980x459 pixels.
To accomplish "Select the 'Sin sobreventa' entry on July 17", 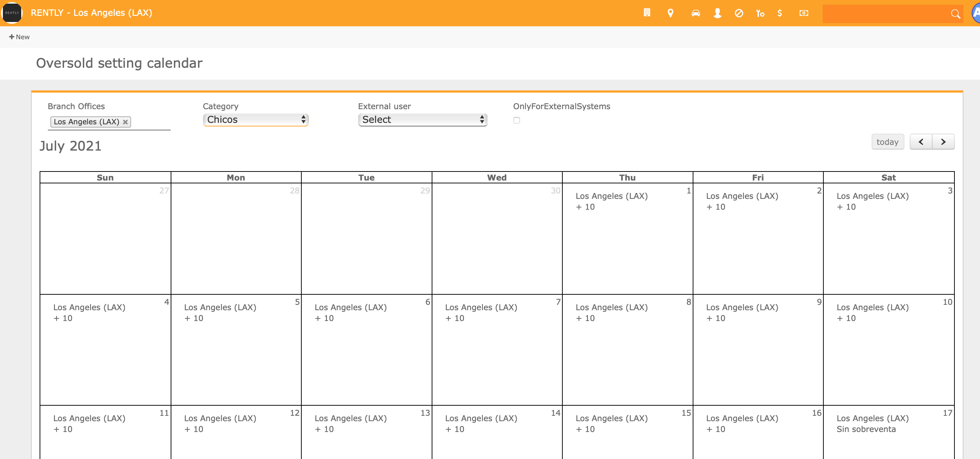I will 872,424.
